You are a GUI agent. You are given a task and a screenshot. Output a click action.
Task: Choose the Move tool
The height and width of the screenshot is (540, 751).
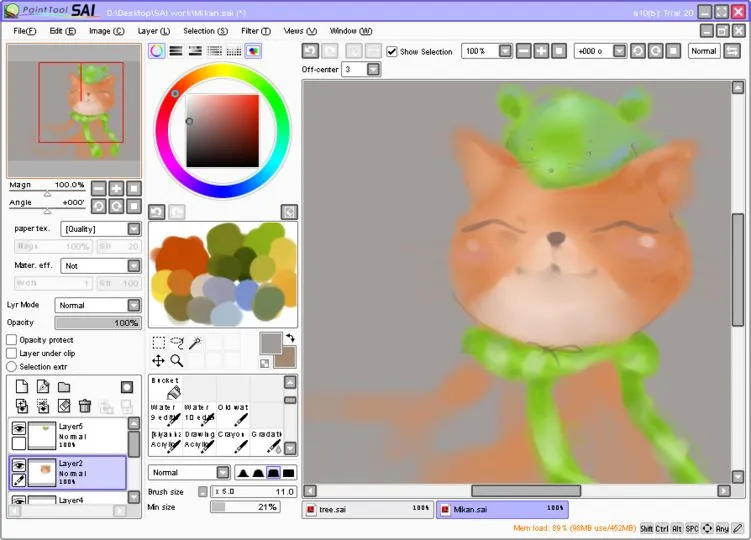click(x=159, y=360)
